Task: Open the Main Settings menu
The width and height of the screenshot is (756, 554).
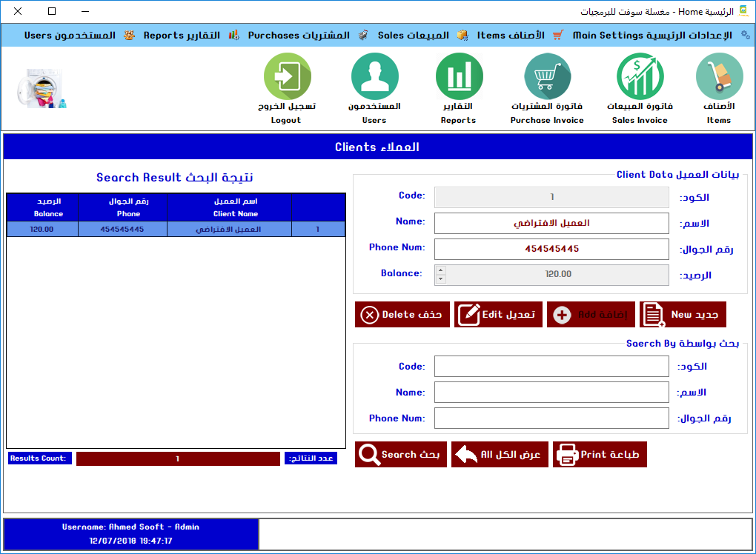Action: 651,36
